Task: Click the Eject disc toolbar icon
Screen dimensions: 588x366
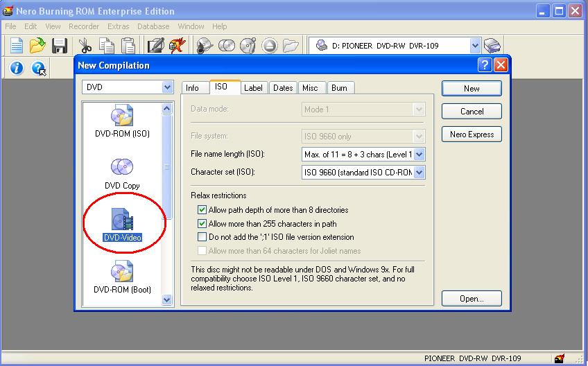Action: 270,46
